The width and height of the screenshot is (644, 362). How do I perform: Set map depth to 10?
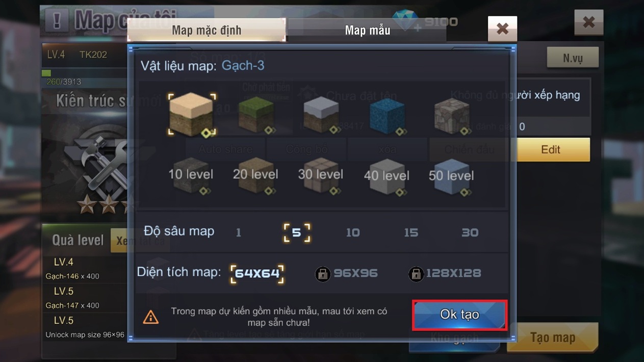(353, 233)
